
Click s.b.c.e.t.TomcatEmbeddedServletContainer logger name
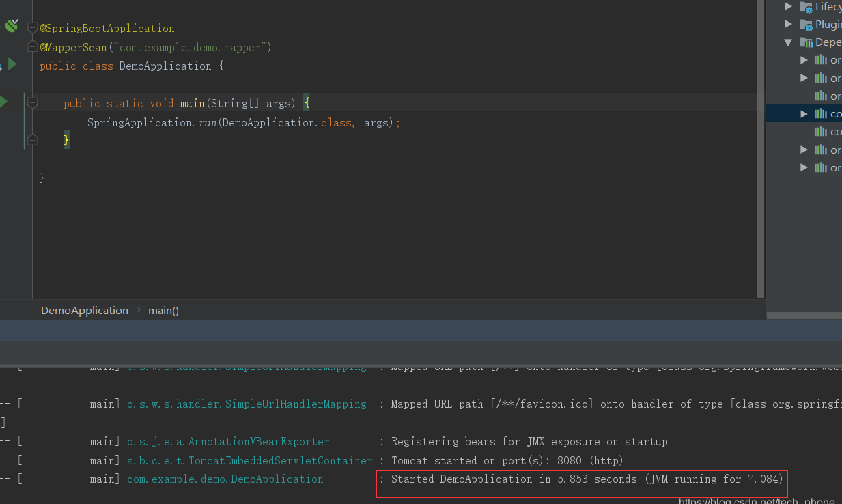click(250, 461)
